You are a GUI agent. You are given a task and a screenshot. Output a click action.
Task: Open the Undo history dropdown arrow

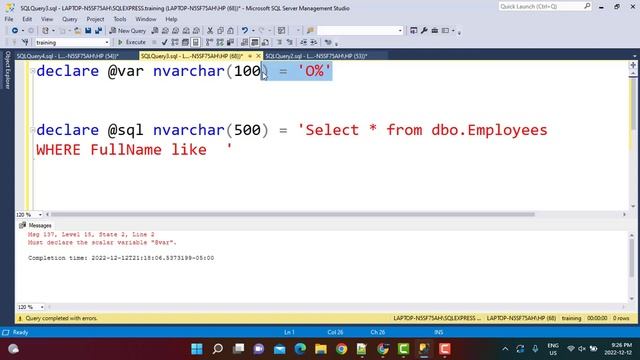(x=253, y=31)
